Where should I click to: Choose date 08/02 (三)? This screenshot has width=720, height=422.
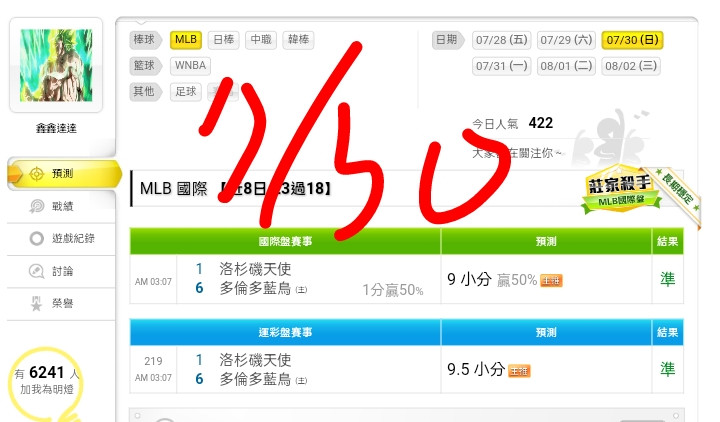(631, 66)
